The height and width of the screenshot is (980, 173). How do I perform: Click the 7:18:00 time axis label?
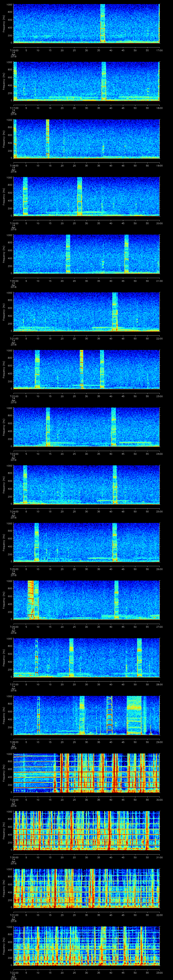(x=13, y=166)
